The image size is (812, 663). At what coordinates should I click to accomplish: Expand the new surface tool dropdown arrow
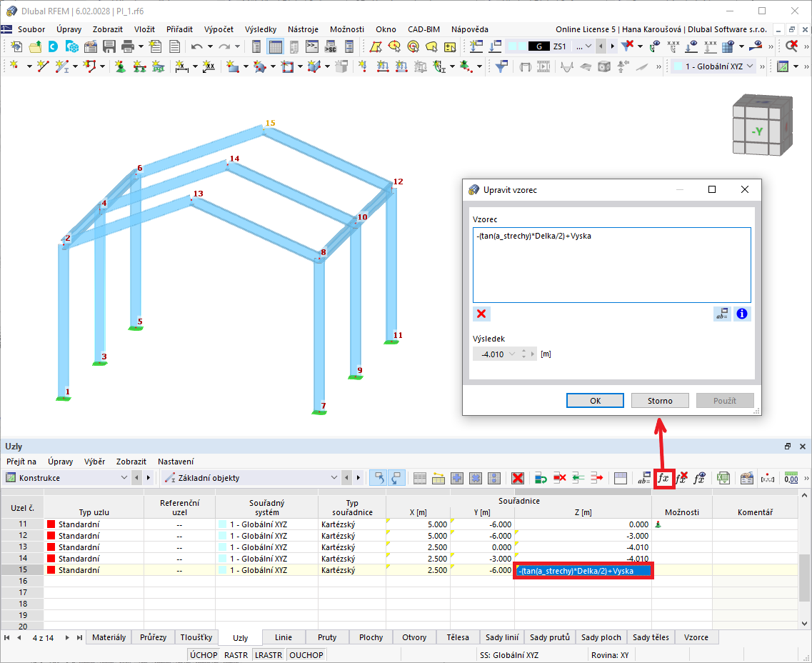point(246,66)
